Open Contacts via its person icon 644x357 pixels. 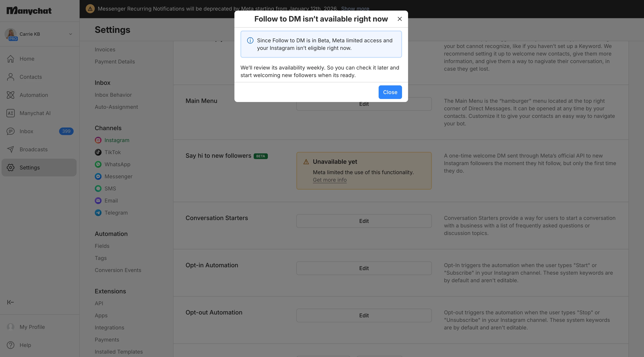point(11,77)
